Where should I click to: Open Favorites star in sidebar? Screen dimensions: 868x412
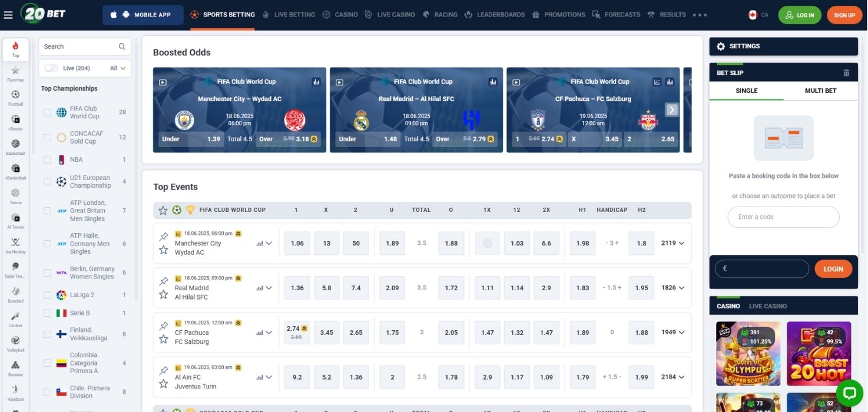15,74
